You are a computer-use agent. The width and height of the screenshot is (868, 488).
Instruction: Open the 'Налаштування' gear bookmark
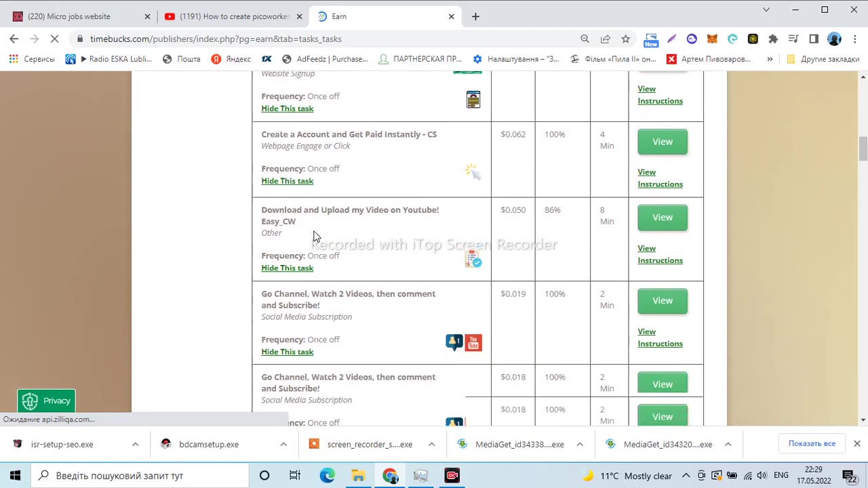(515, 59)
